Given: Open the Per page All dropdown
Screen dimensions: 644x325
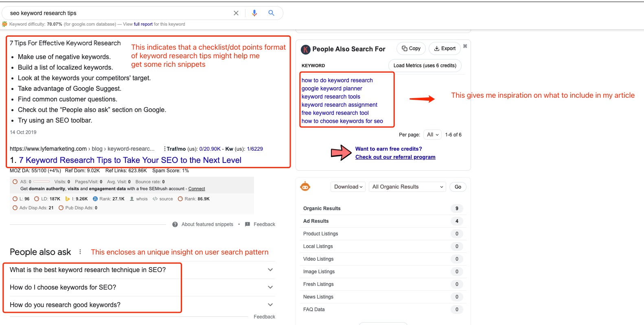Looking at the screenshot, I should point(432,135).
